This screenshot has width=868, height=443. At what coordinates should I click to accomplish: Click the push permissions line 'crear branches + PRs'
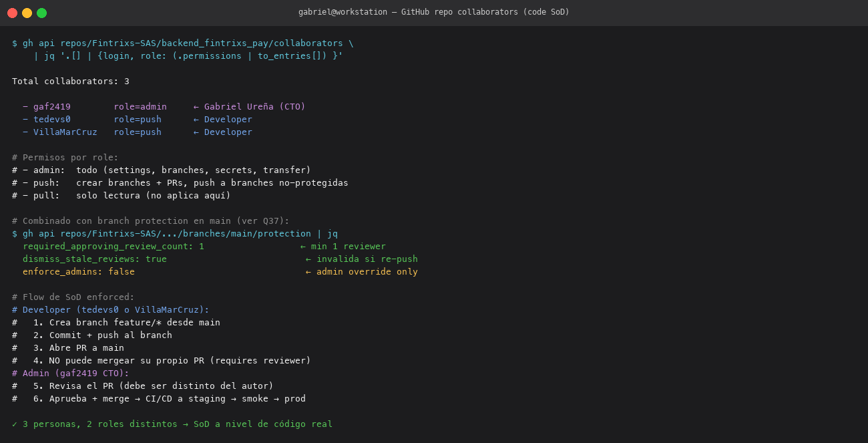(x=180, y=183)
